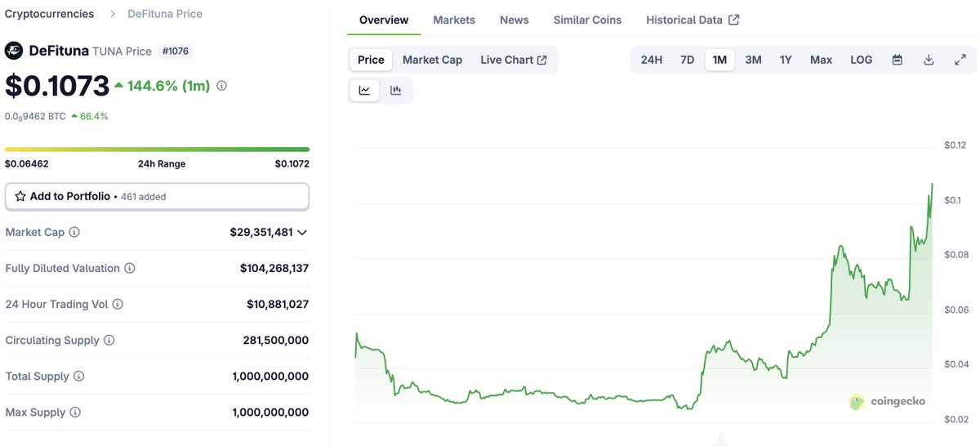Viewport: 980px width, 446px height.
Task: Select the Market Cap chart toggle
Action: click(432, 60)
